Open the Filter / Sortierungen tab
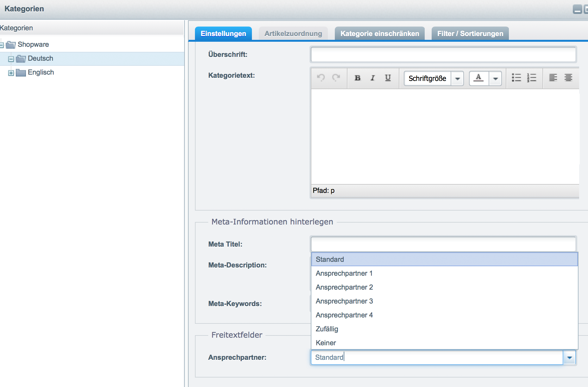588x387 pixels. 470,34
